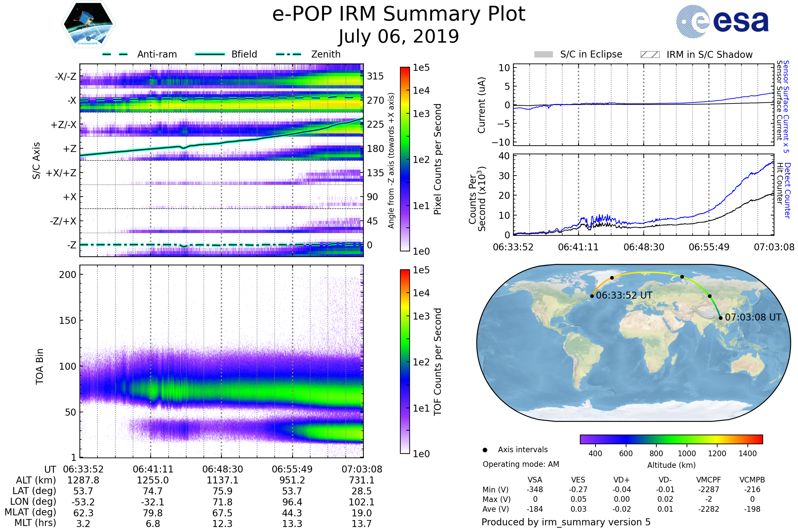Click the Sensor Surface Current x 5 label
798x532 pixels.
(x=786, y=106)
